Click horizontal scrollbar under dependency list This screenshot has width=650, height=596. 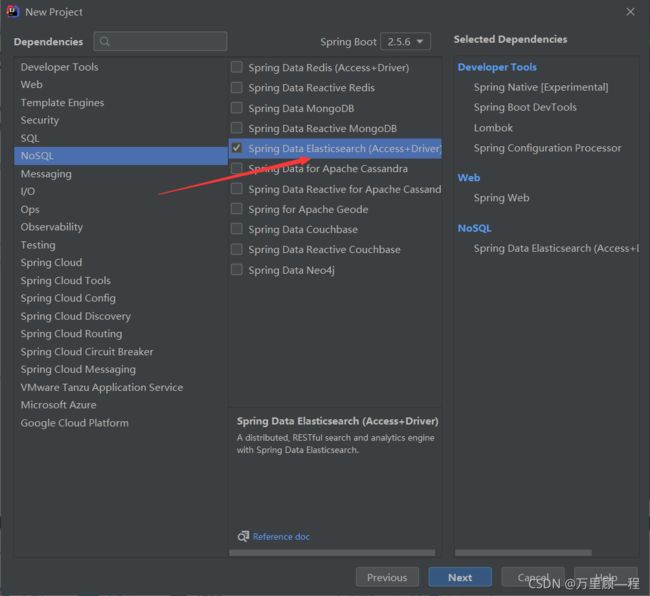[332, 553]
